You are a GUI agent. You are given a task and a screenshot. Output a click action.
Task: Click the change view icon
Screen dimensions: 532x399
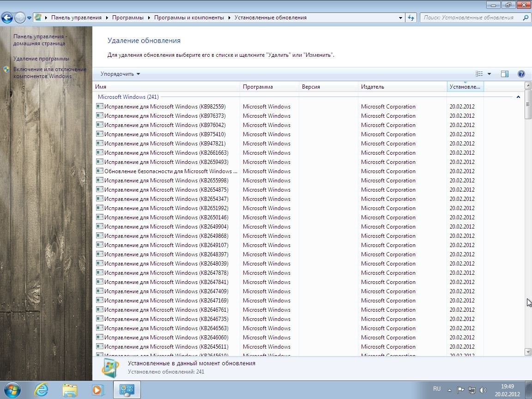tap(479, 73)
